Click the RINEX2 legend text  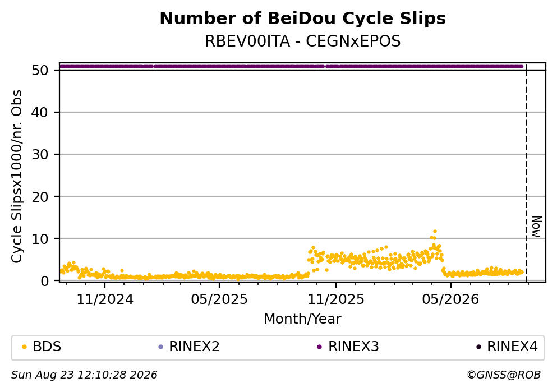[x=194, y=347]
